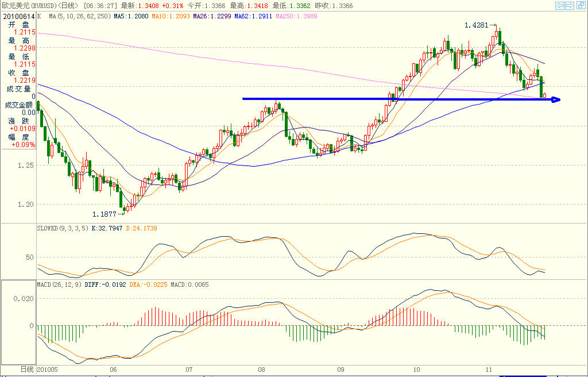Click the 1.20 price axis label
The image size is (588, 377).
tap(25, 205)
